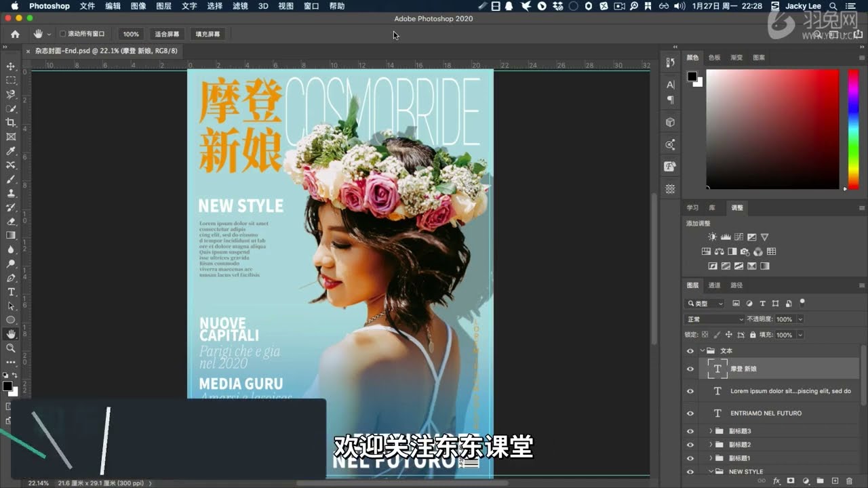Delete layer with trash icon
This screenshot has width=868, height=488.
point(849,481)
